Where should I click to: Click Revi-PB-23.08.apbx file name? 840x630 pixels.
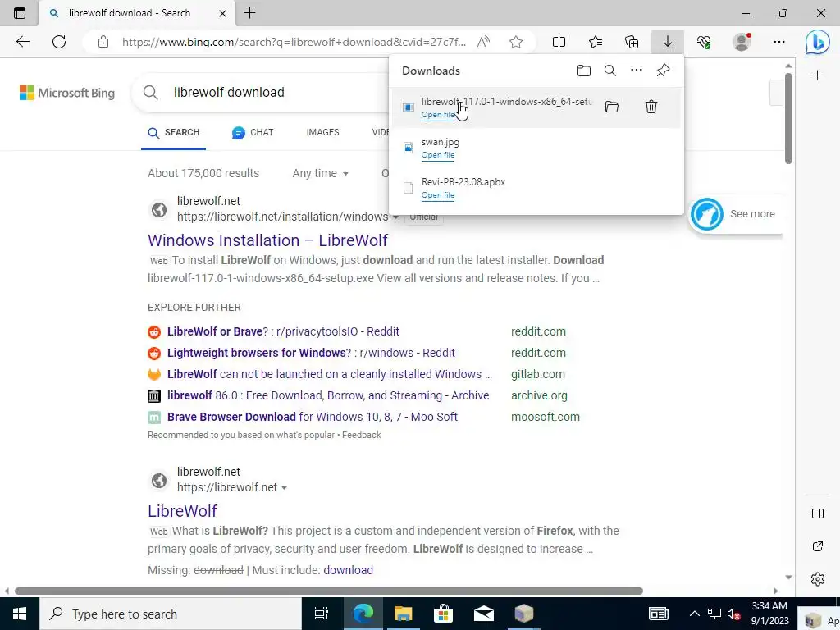point(463,182)
